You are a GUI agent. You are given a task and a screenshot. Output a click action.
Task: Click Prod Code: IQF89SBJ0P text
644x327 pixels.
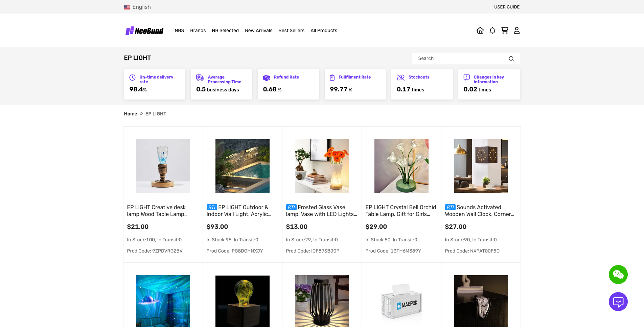point(313,251)
